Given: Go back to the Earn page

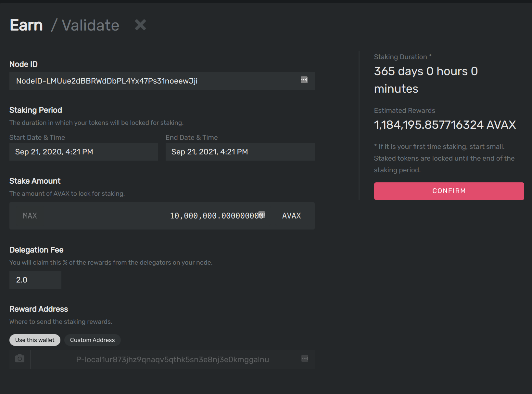Looking at the screenshot, I should [26, 25].
